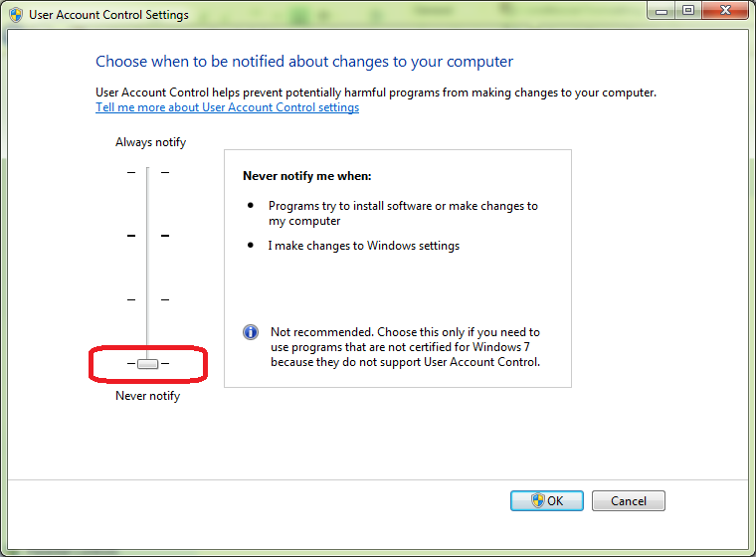The width and height of the screenshot is (756, 557).
Task: Close the User Account Control Settings window
Action: [x=725, y=11]
